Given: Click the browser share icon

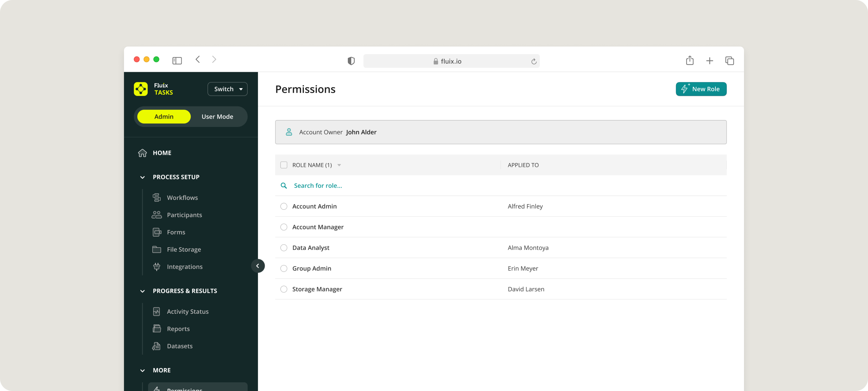Looking at the screenshot, I should coord(690,61).
